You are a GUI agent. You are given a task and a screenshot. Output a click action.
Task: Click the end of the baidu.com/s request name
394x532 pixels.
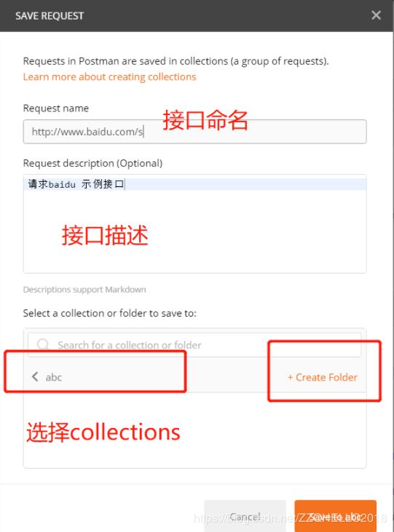click(143, 132)
